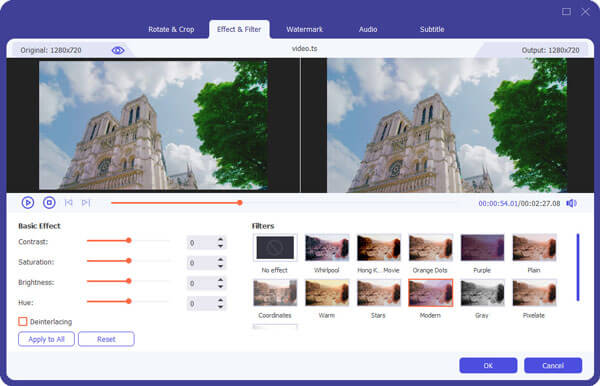This screenshot has width=600, height=386.
Task: Mute the volume speaker icon
Action: point(571,203)
